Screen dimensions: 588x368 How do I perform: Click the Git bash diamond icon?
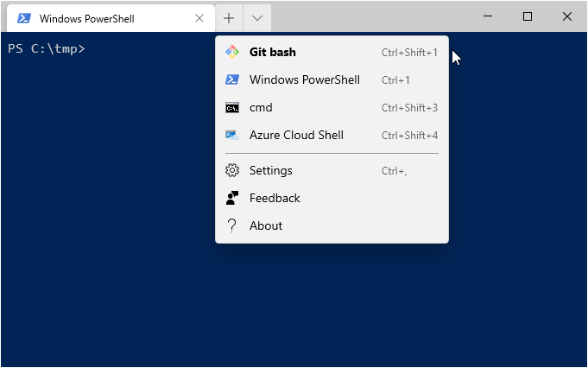[x=231, y=52]
